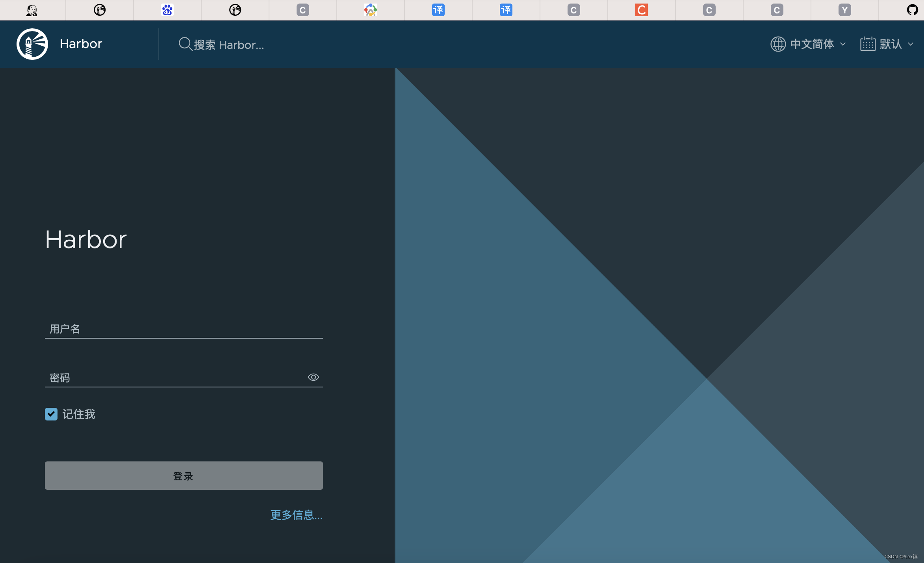
Task: Open the Baidu paw bookmark icon
Action: click(x=167, y=10)
